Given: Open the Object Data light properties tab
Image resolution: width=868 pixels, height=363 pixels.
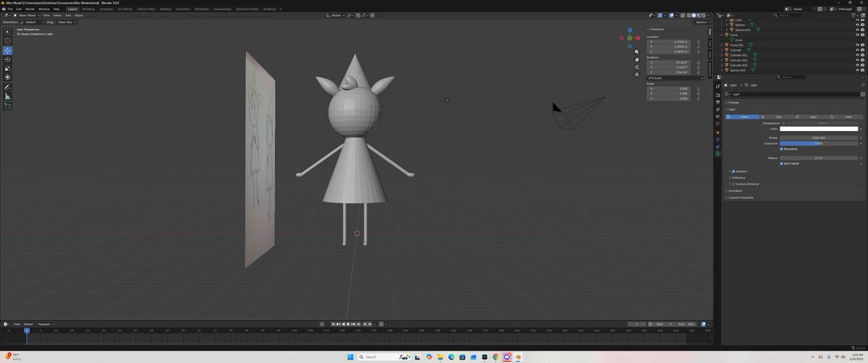Looking at the screenshot, I should [718, 153].
